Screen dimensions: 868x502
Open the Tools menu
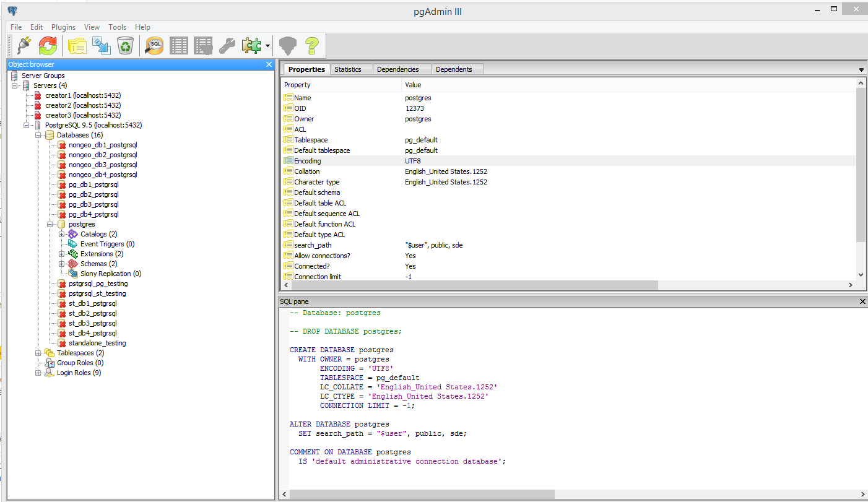coord(117,27)
